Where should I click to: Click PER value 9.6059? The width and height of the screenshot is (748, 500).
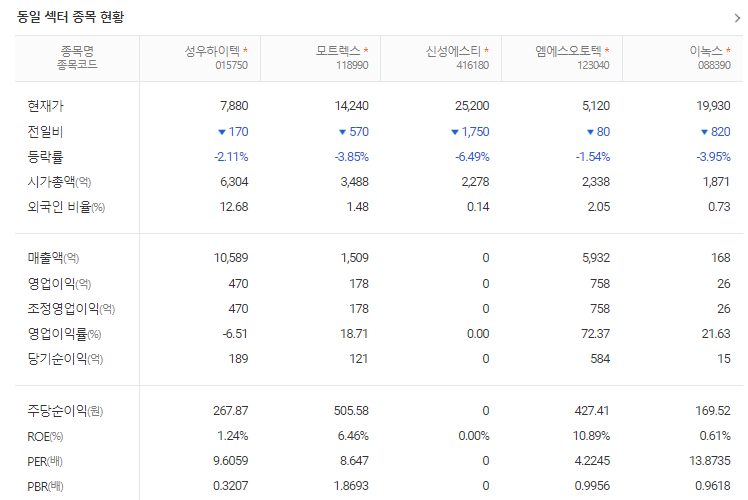tap(230, 461)
